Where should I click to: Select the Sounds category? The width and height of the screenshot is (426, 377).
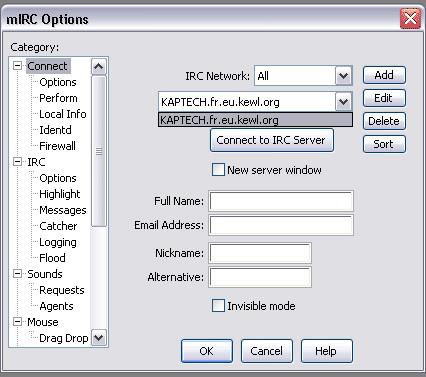click(x=45, y=274)
